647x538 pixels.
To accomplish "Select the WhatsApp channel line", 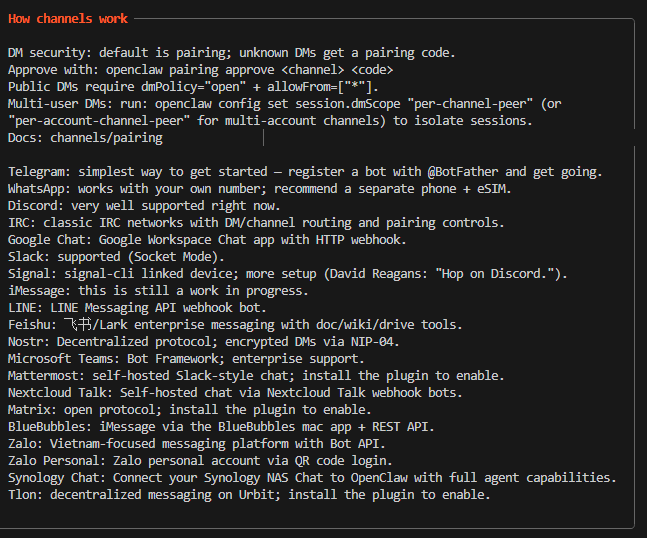I will [260, 189].
